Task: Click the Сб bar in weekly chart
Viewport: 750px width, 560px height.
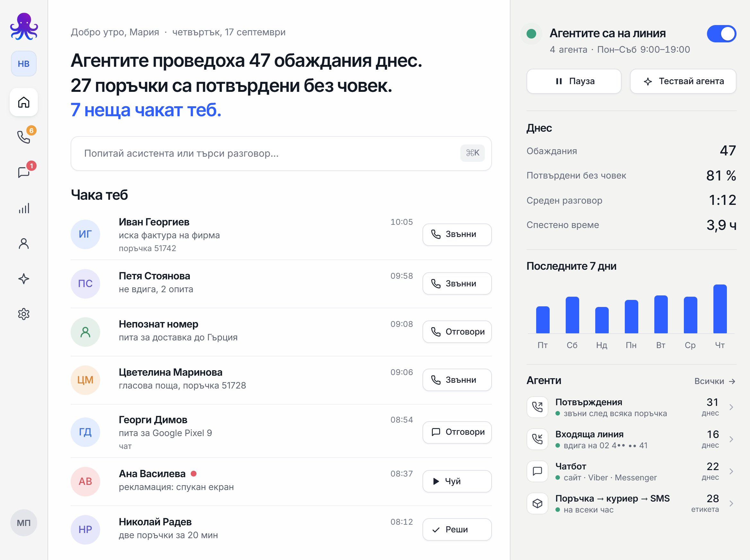Action: 572,315
